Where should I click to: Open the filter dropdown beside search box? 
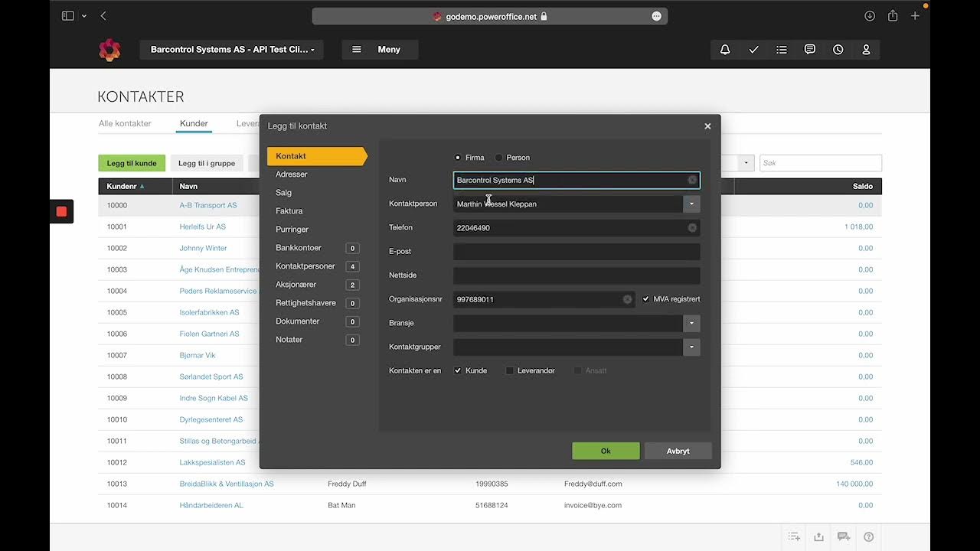(x=746, y=163)
